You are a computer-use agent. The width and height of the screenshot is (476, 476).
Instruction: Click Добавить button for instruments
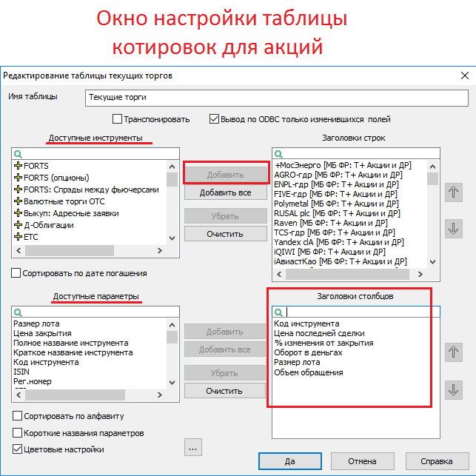(x=225, y=175)
